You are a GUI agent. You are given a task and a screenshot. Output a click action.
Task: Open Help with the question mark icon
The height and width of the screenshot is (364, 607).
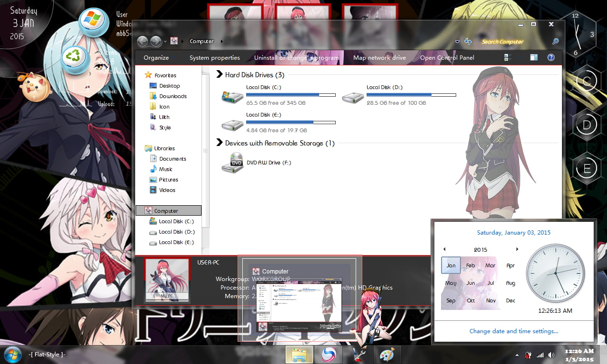pyautogui.click(x=551, y=57)
